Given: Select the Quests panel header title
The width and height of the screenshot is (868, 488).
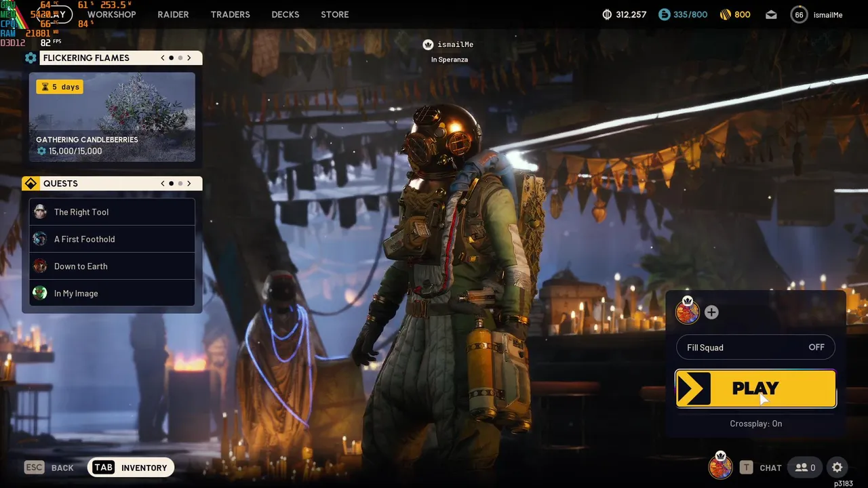Looking at the screenshot, I should (60, 184).
